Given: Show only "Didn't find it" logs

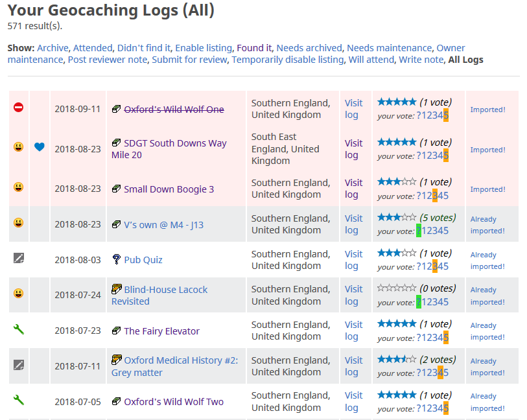Looking at the screenshot, I should pyautogui.click(x=144, y=48).
